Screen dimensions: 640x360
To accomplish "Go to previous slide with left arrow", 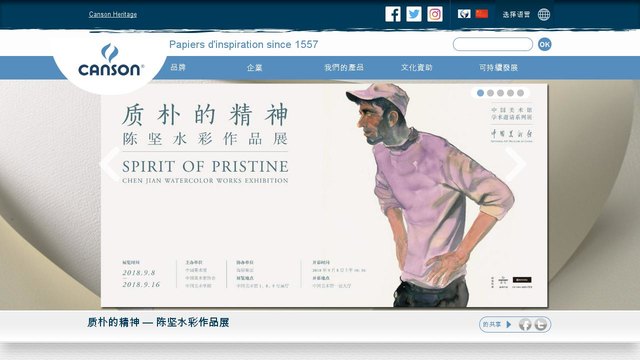I will [x=110, y=164].
